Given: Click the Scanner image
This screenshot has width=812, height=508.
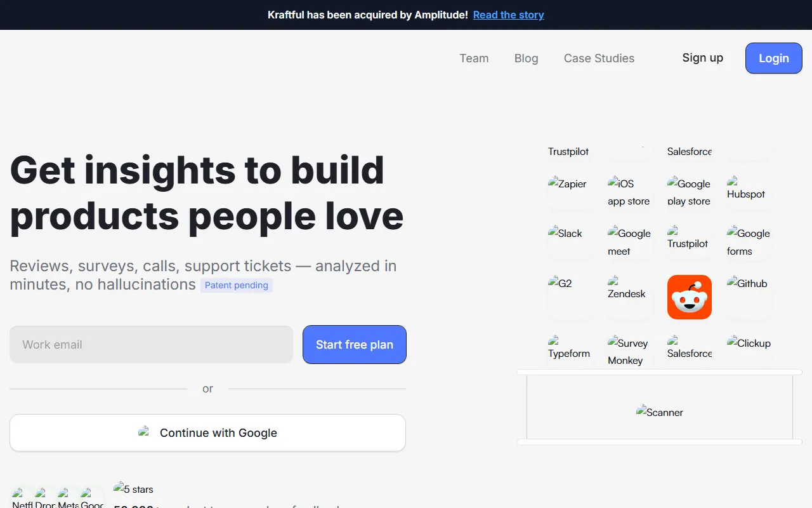Looking at the screenshot, I should (659, 412).
